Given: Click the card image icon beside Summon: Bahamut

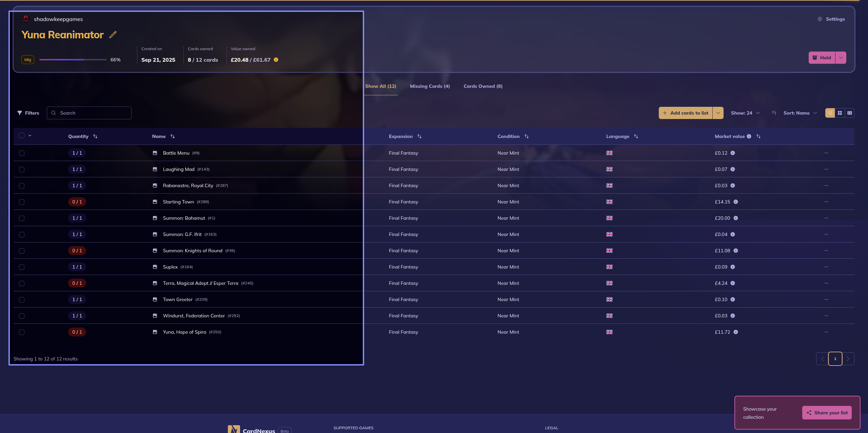Looking at the screenshot, I should pos(155,218).
